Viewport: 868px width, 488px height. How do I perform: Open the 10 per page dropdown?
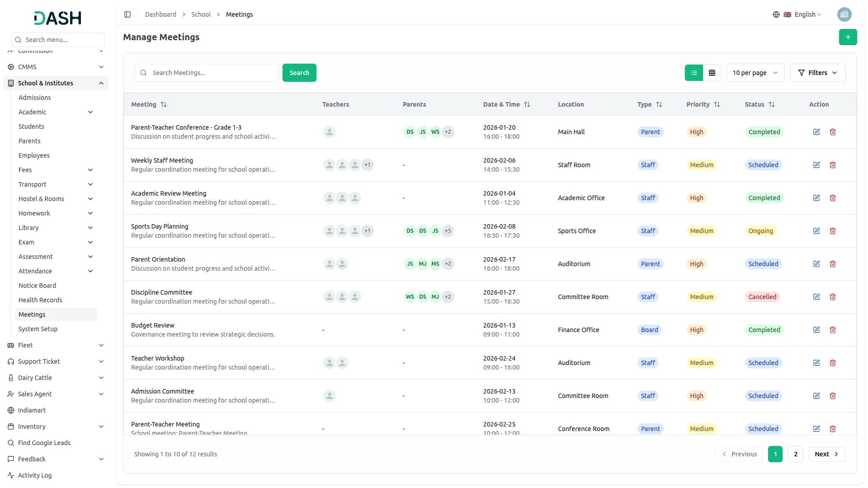pos(755,73)
